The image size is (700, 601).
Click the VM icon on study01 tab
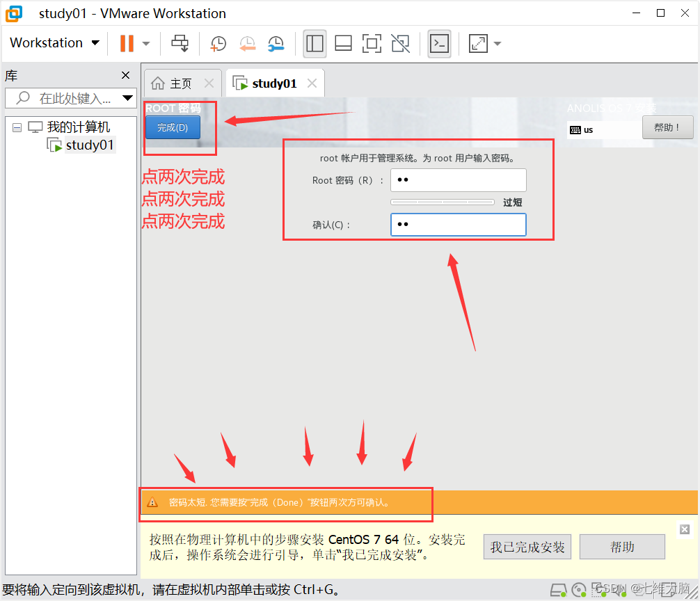tap(240, 83)
